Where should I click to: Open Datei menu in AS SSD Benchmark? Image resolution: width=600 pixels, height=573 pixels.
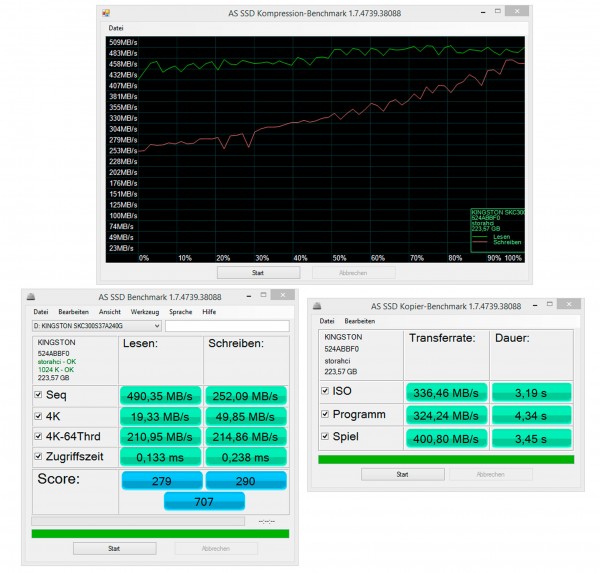[41, 312]
